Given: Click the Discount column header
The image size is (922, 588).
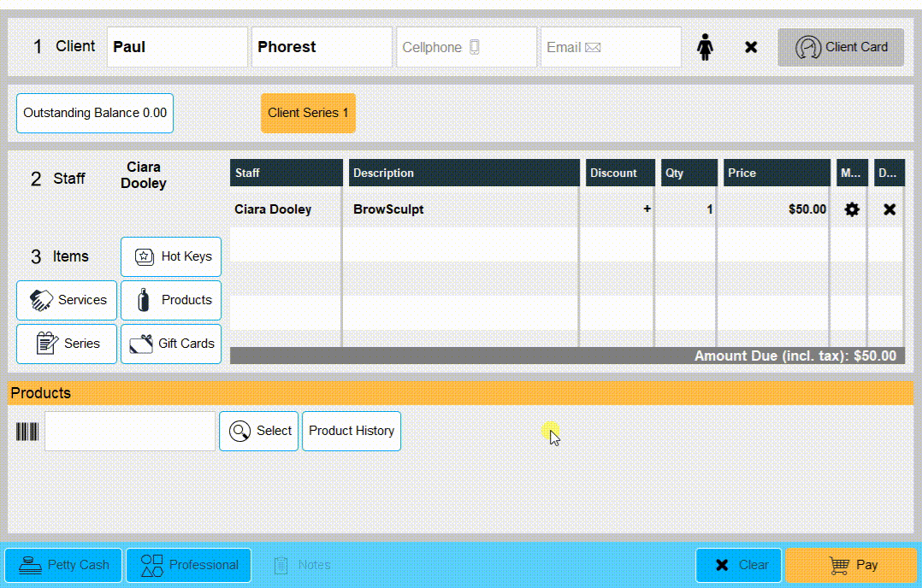Looking at the screenshot, I should pyautogui.click(x=620, y=173).
